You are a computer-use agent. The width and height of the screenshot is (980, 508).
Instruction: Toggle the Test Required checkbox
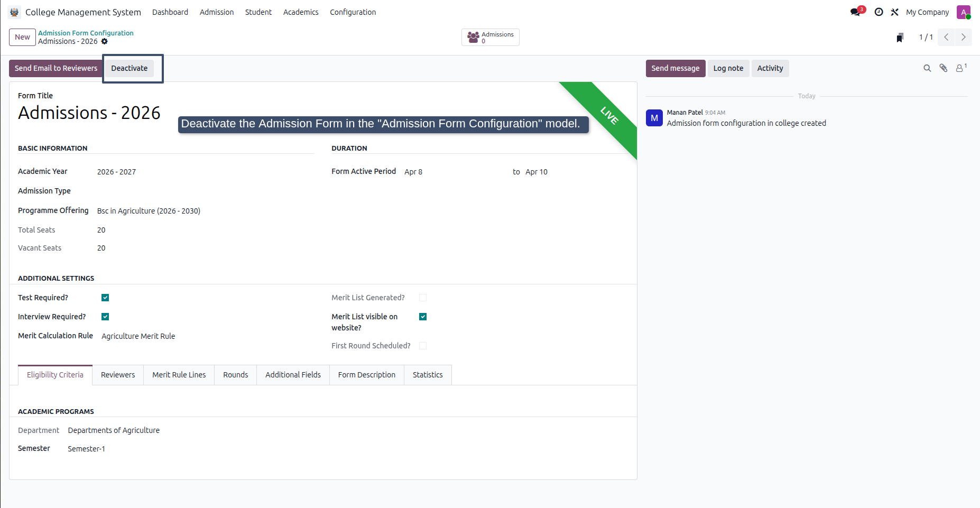tap(105, 298)
